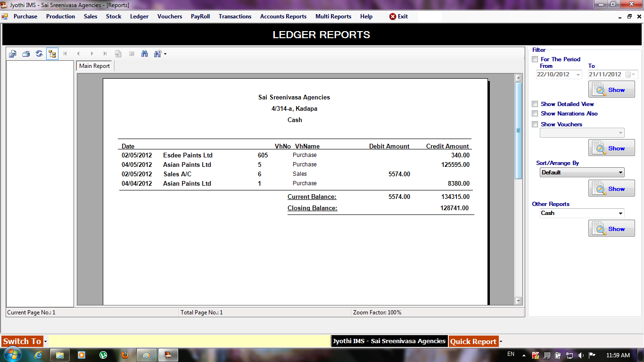644x362 pixels.
Task: Click the Esdee Paints Ltd ledger entry
Action: click(x=188, y=155)
